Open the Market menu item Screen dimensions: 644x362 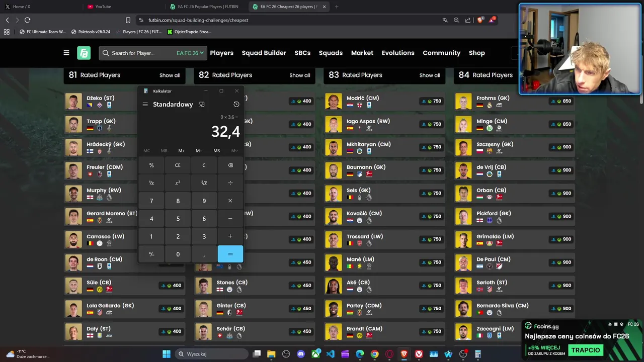tap(362, 53)
